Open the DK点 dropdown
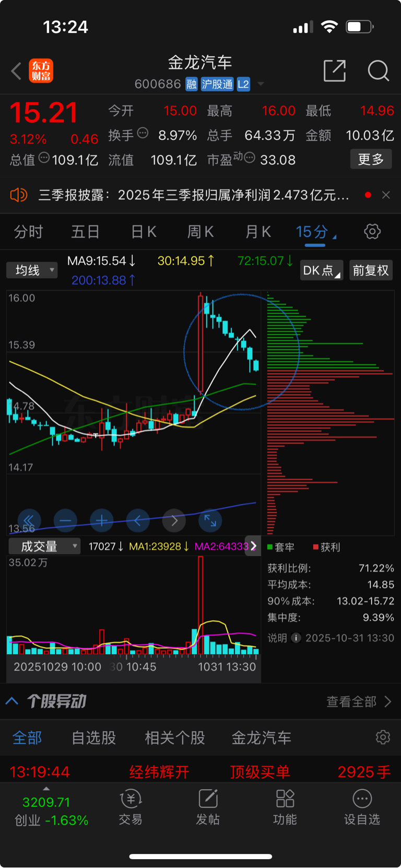This screenshot has height=868, width=401. (x=322, y=270)
